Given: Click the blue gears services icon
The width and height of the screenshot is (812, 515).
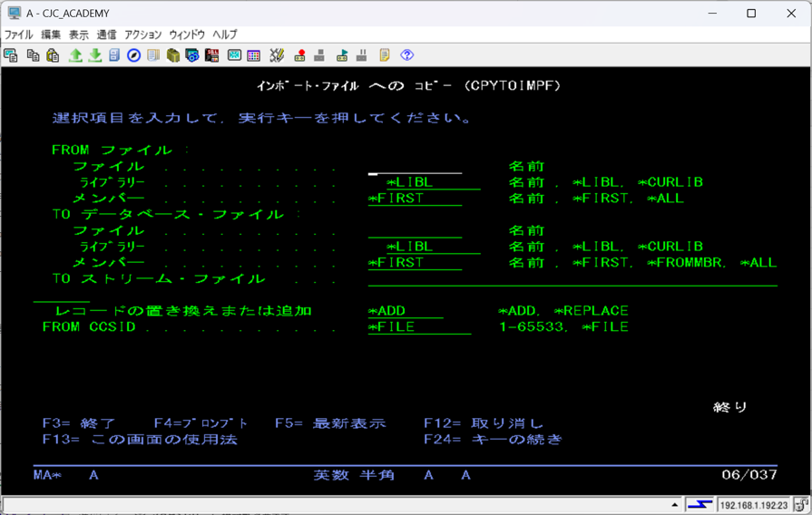Looking at the screenshot, I should coord(192,55).
